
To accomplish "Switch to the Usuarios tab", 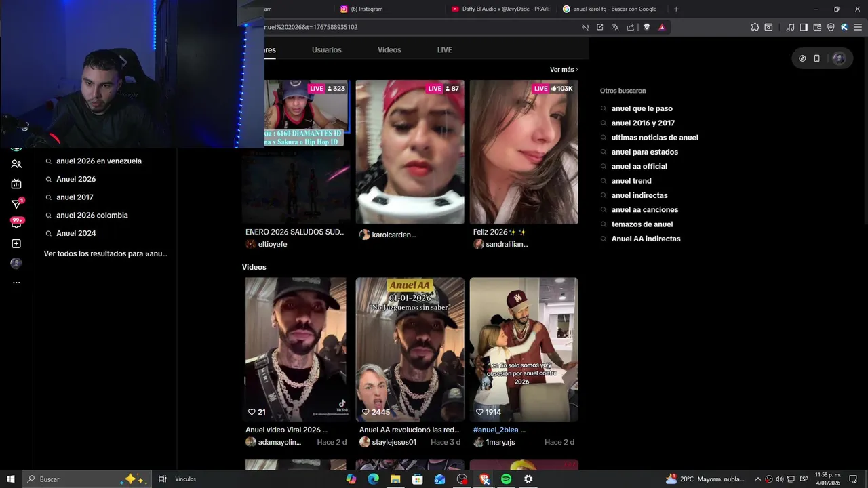I will tap(326, 50).
